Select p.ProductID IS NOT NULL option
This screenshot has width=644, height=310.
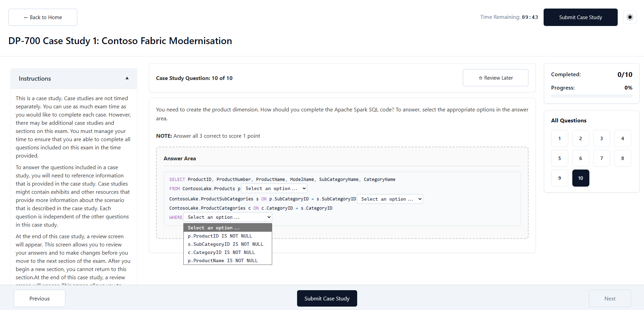click(x=228, y=236)
